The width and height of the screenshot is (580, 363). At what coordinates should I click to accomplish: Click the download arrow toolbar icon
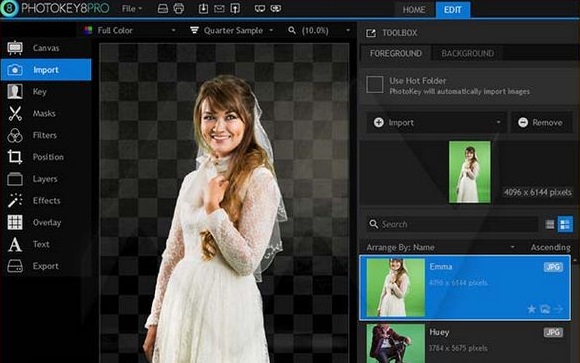click(203, 9)
